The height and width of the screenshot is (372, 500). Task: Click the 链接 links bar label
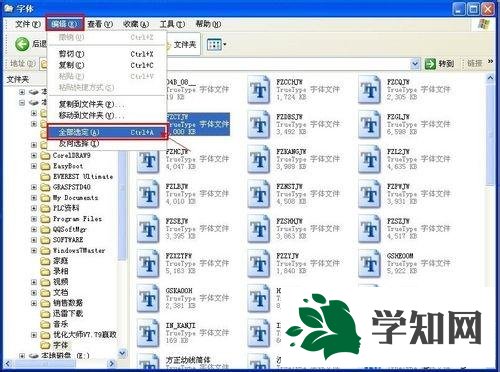coord(475,63)
